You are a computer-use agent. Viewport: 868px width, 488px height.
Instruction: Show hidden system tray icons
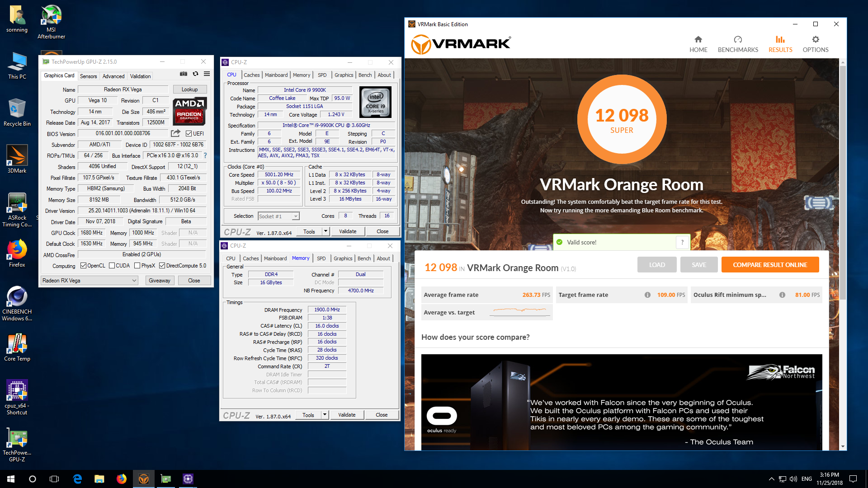[771, 479]
